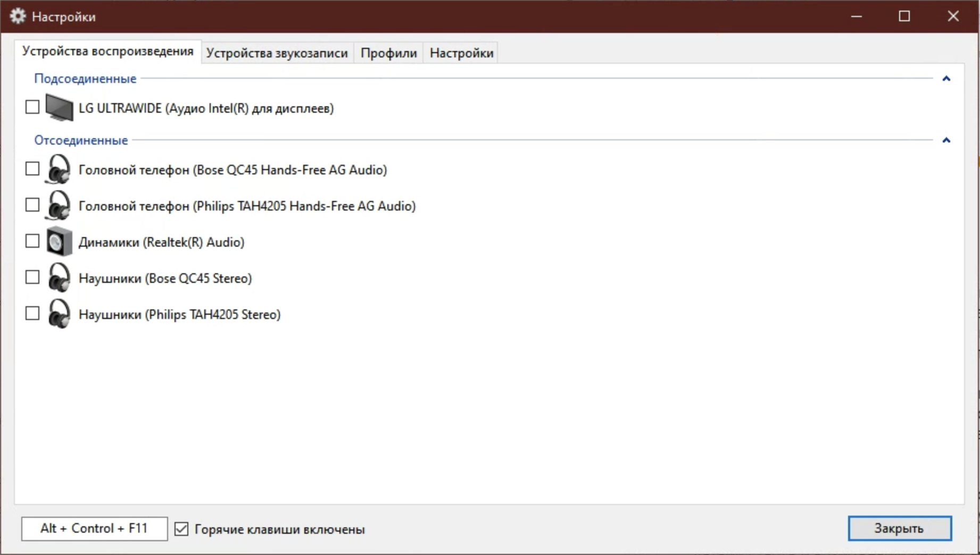Collapse the Подсоединенные group
Image resolution: width=980 pixels, height=555 pixels.
tap(946, 79)
